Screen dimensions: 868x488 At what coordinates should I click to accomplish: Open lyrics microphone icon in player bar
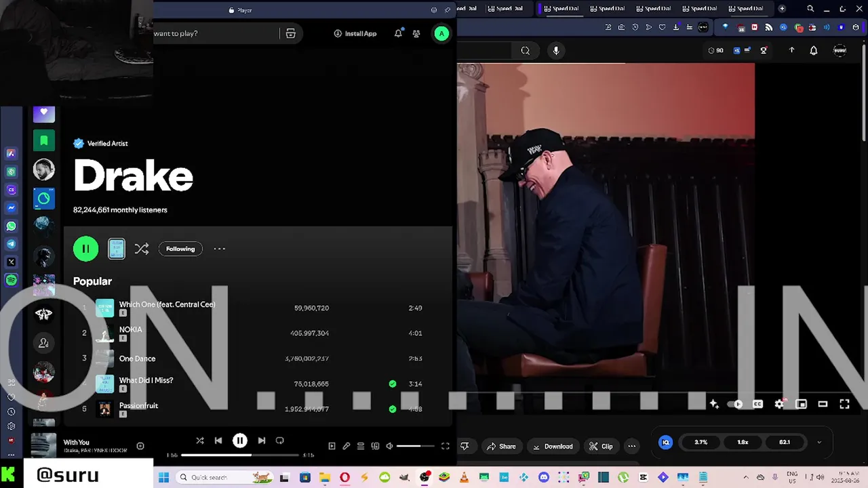tap(346, 446)
